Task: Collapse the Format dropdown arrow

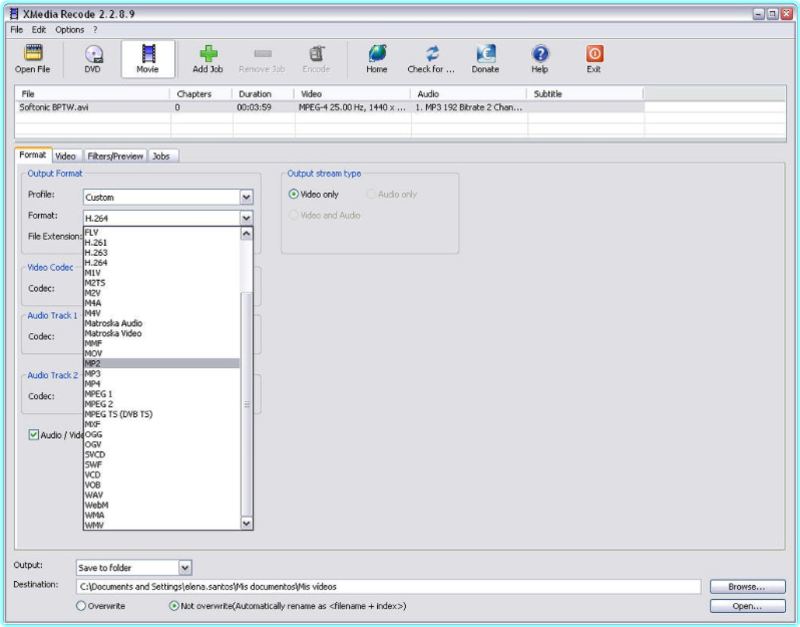Action: pyautogui.click(x=246, y=218)
